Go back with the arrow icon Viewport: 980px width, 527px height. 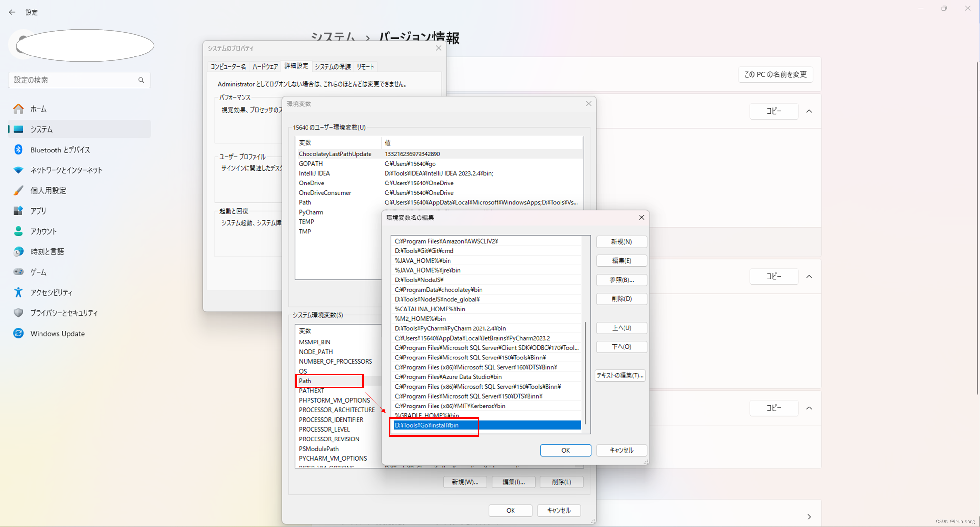click(x=12, y=12)
